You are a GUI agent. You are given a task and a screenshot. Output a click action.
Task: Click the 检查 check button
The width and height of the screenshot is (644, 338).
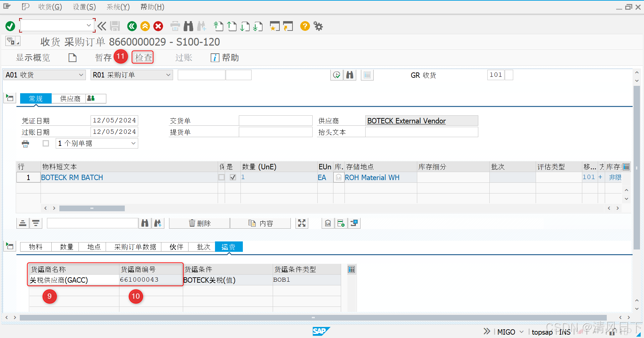click(x=143, y=58)
